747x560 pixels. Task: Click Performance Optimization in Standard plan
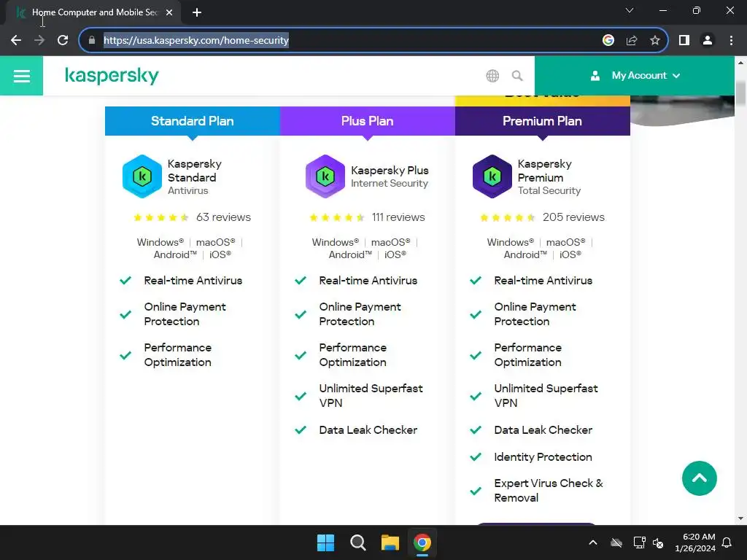point(178,355)
